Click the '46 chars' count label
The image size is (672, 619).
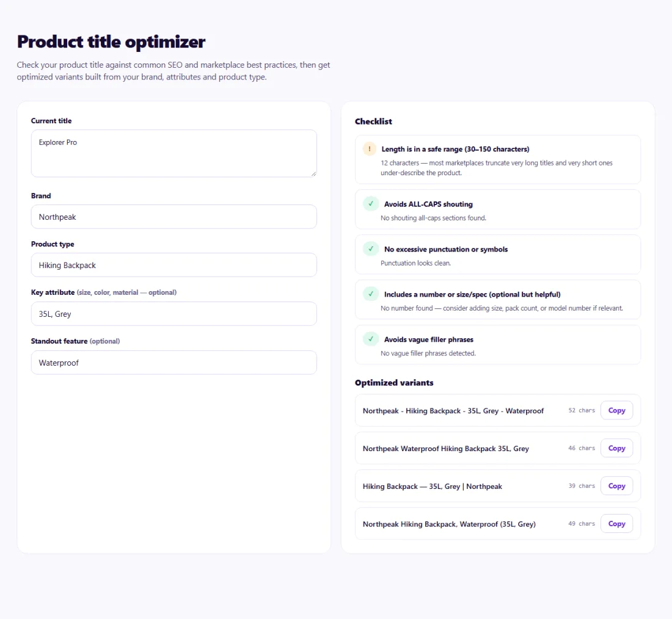(x=582, y=448)
